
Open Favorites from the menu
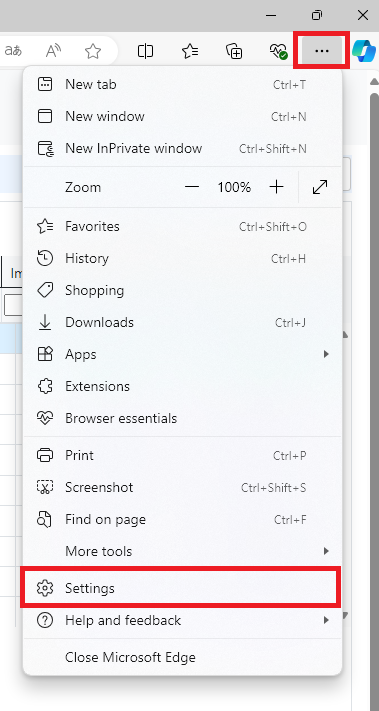pos(183,226)
